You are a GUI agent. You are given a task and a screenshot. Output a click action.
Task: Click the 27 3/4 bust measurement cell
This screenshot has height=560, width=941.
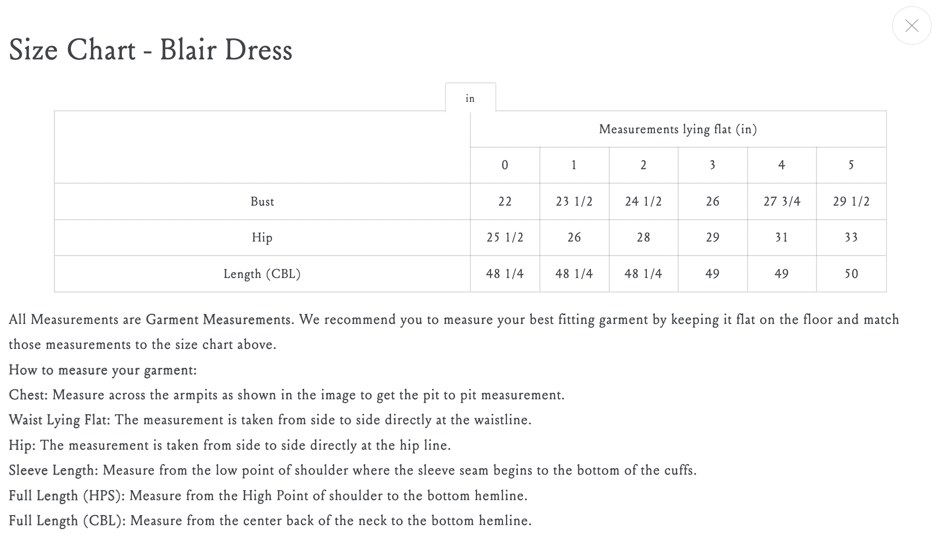point(782,202)
